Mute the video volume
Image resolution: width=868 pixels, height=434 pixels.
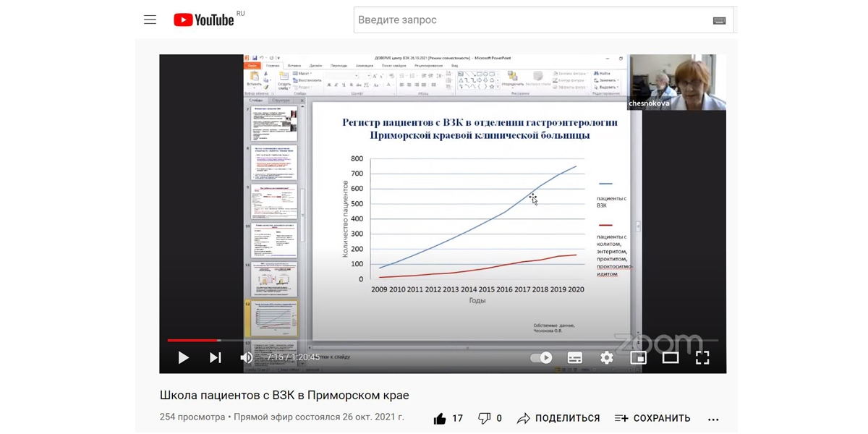(x=247, y=357)
